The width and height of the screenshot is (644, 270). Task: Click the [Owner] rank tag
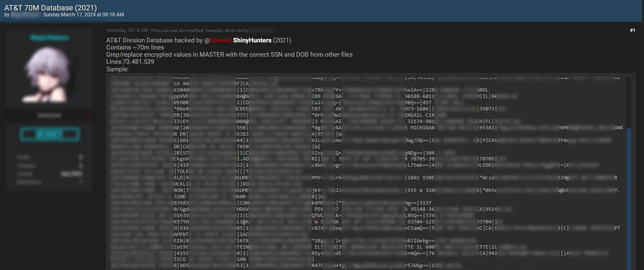pyautogui.click(x=221, y=40)
